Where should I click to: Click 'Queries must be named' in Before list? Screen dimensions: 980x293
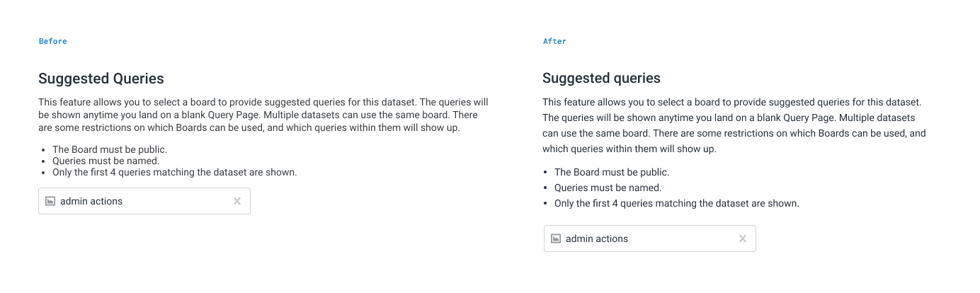pos(106,161)
